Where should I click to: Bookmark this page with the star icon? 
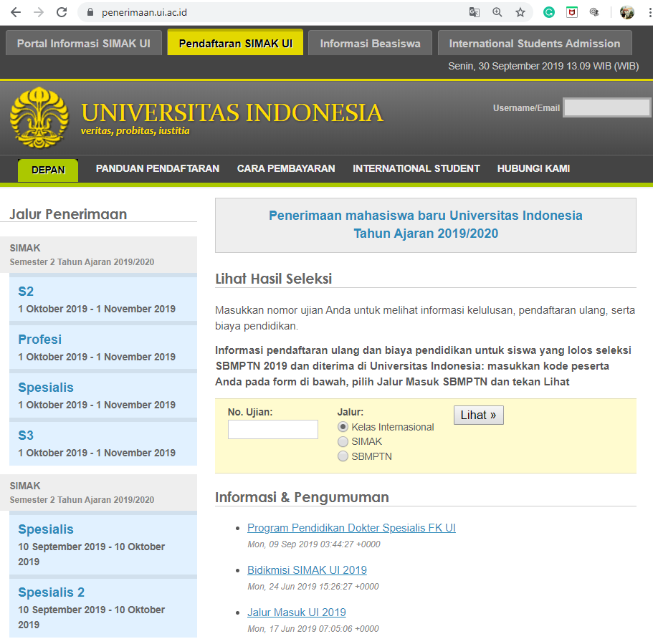520,12
